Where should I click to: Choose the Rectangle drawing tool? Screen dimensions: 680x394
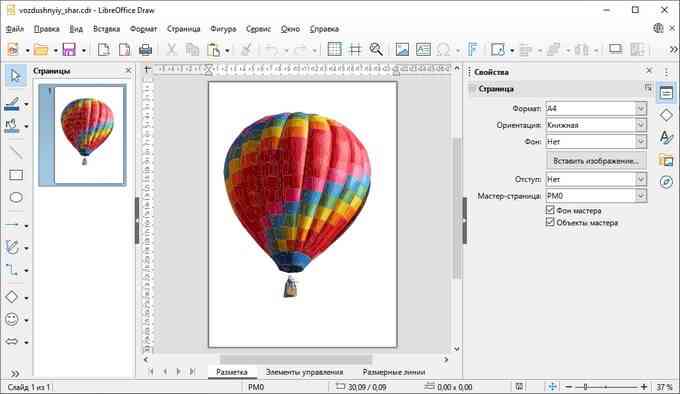[x=16, y=175]
